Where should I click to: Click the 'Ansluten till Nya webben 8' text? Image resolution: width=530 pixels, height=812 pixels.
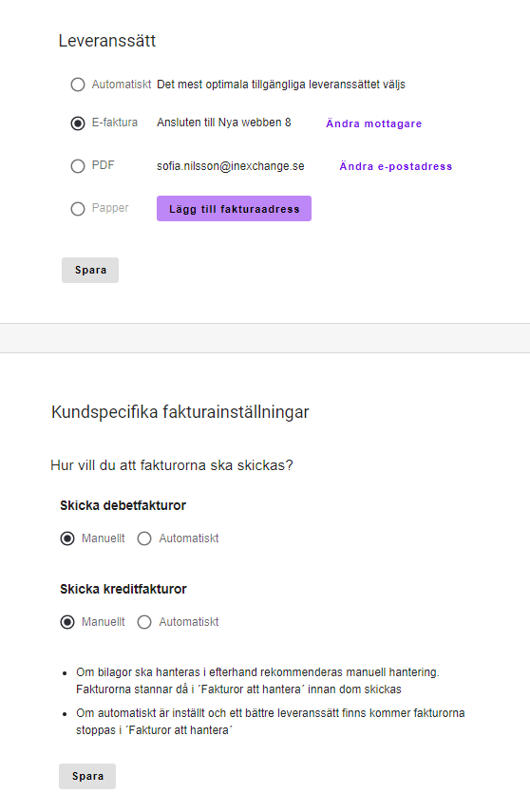[224, 123]
